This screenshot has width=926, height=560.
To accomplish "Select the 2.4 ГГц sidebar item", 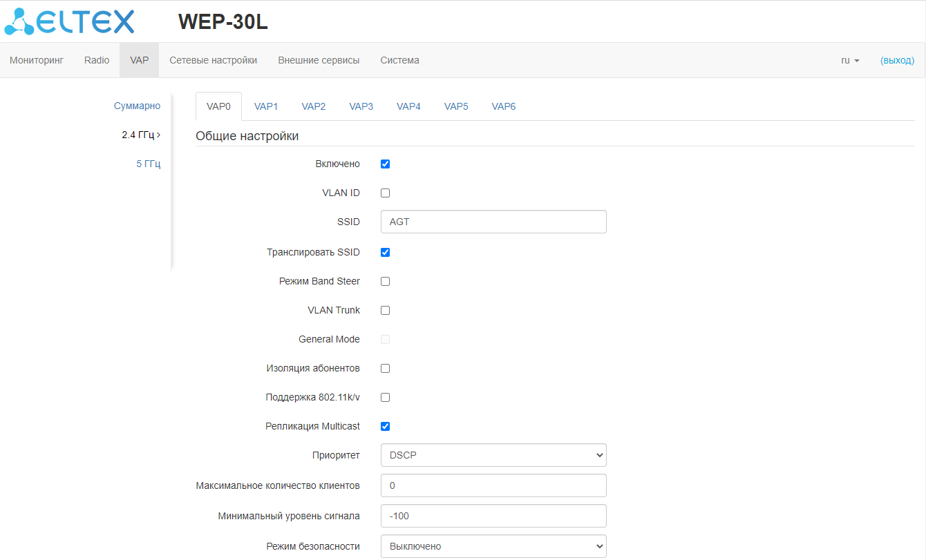I will [141, 135].
